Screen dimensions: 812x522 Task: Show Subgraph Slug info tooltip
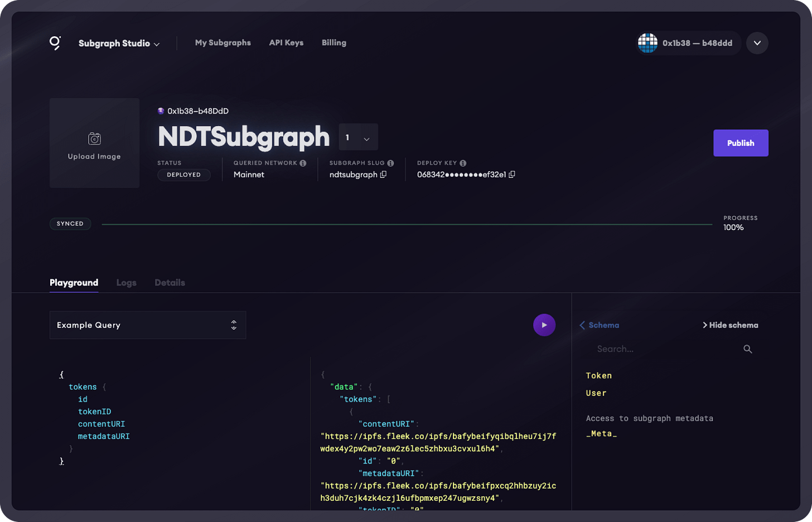pos(390,163)
